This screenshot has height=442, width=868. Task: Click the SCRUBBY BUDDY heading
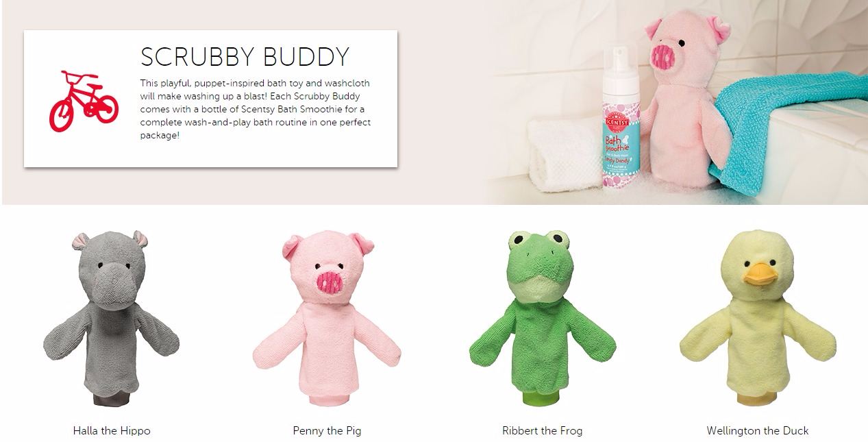245,57
